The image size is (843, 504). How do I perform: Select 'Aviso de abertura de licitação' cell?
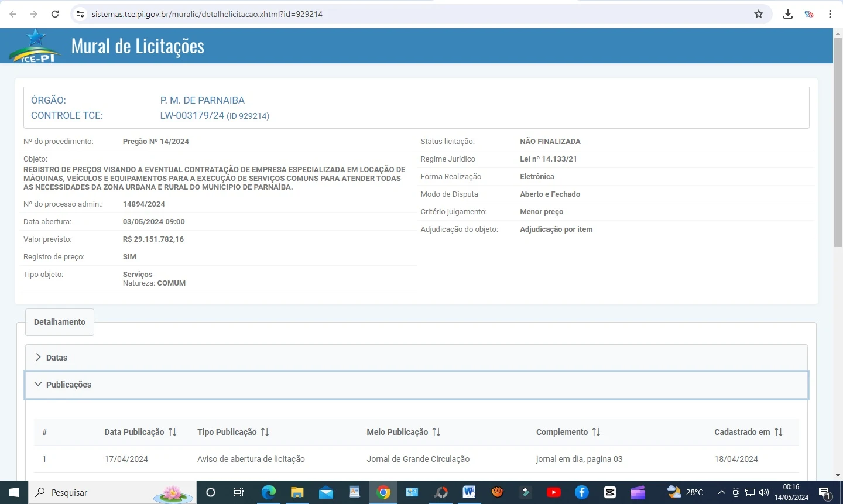pyautogui.click(x=251, y=459)
